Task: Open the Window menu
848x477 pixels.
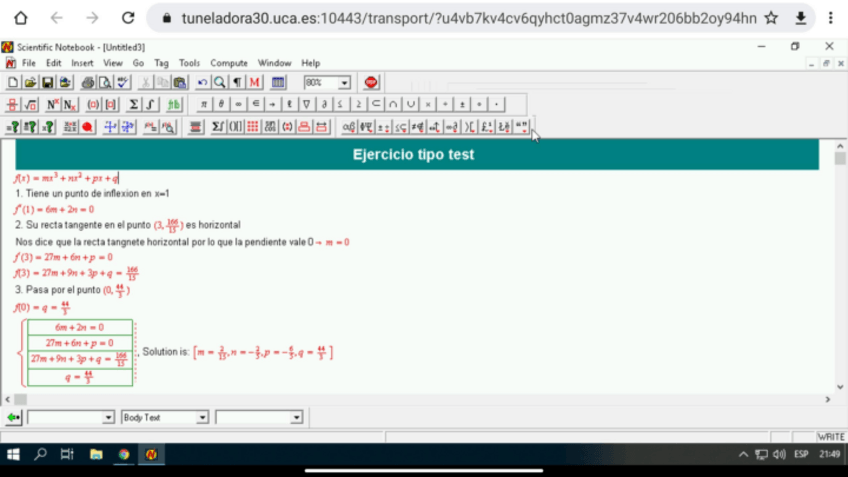Action: click(274, 63)
